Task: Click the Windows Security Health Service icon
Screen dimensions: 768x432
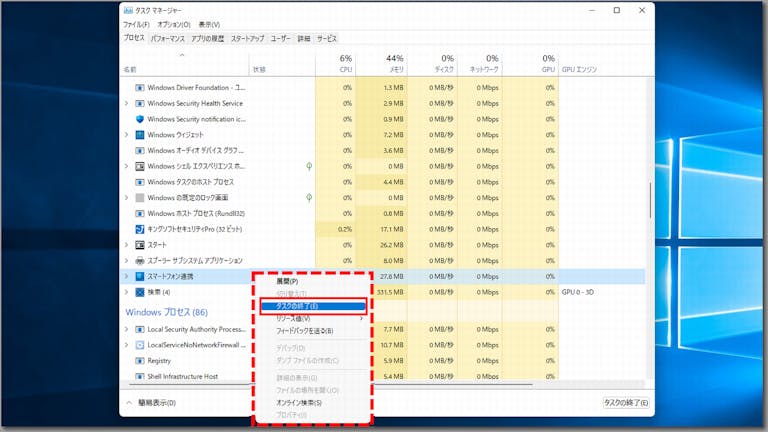Action: (x=140, y=103)
